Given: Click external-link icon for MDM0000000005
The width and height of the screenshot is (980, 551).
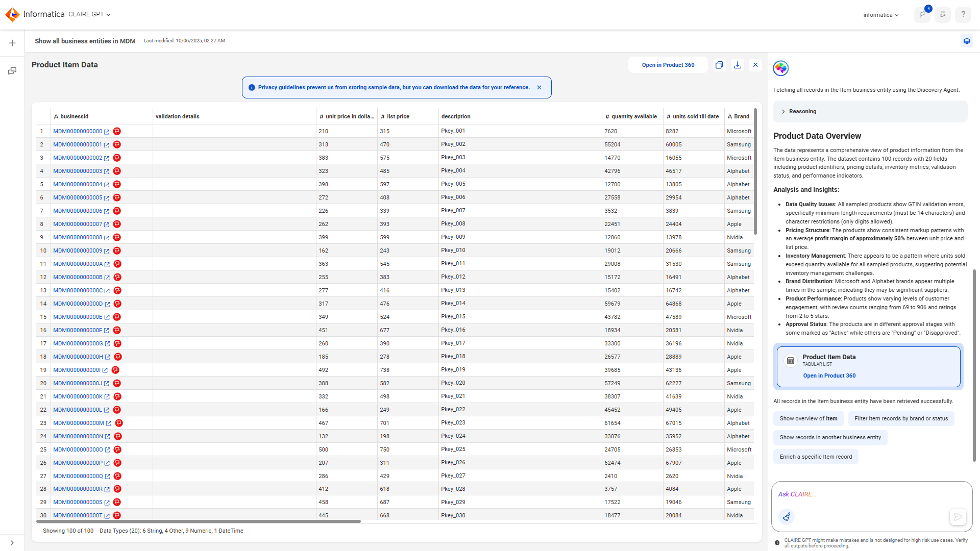Looking at the screenshot, I should click(107, 198).
